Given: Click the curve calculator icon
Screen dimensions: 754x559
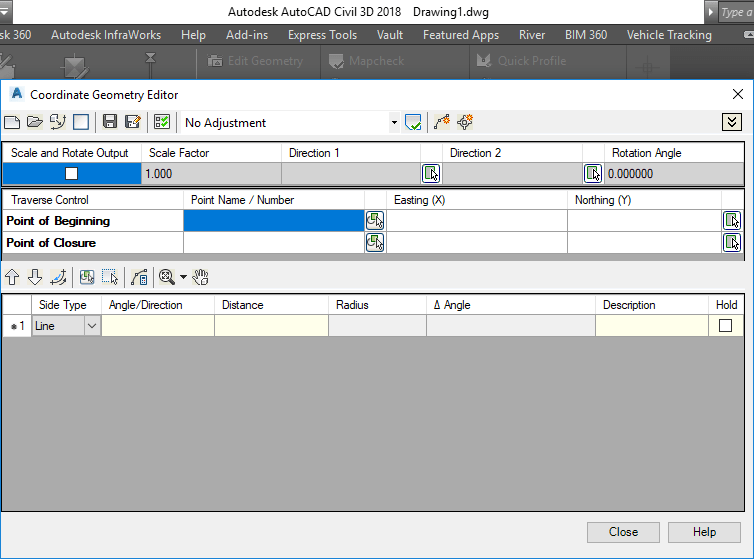Looking at the screenshot, I should pyautogui.click(x=139, y=277).
